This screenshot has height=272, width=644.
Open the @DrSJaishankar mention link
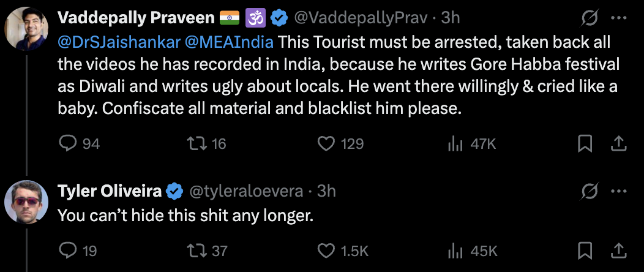click(x=106, y=43)
